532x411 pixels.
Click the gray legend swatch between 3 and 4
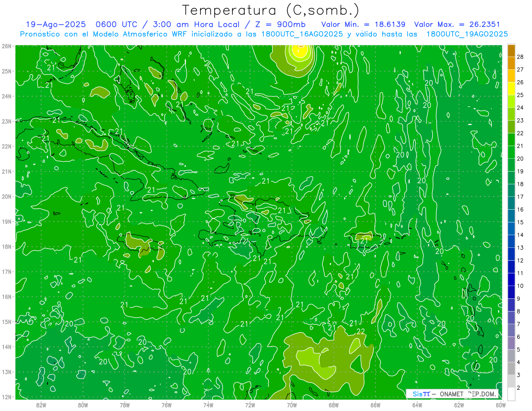pyautogui.click(x=511, y=368)
